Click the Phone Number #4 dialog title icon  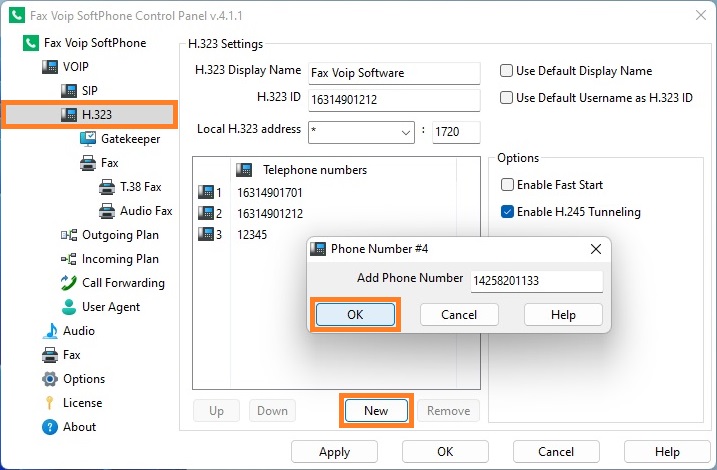(318, 249)
